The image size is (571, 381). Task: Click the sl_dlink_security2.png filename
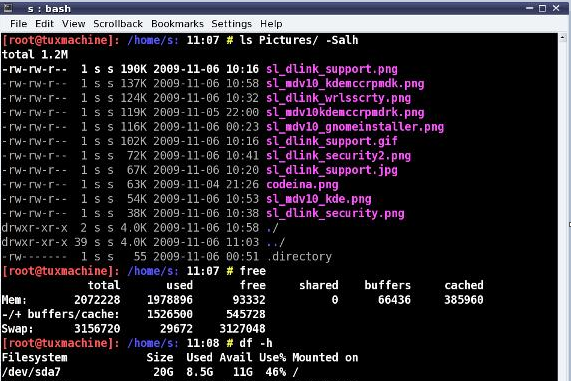click(x=338, y=156)
